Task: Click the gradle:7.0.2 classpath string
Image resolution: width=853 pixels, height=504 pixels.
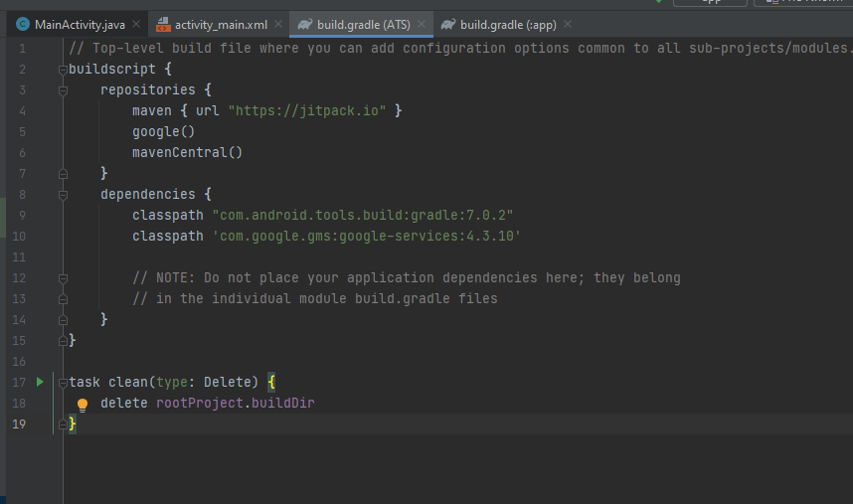Action: click(x=363, y=216)
